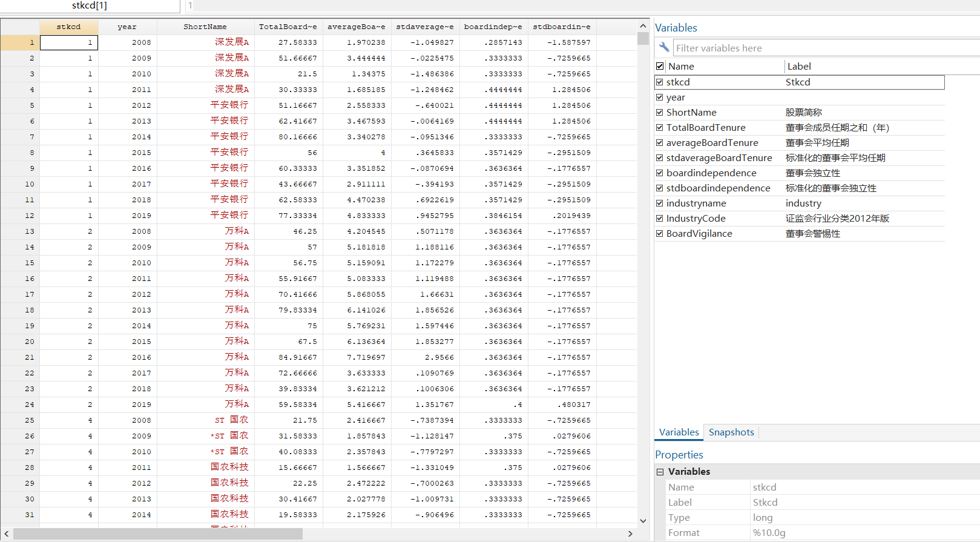This screenshot has width=980, height=542.
Task: Switch to the Snapshots tab
Action: click(731, 432)
